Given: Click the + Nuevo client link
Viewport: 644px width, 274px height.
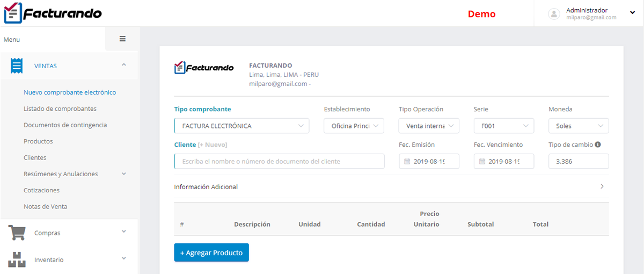Looking at the screenshot, I should pos(213,145).
